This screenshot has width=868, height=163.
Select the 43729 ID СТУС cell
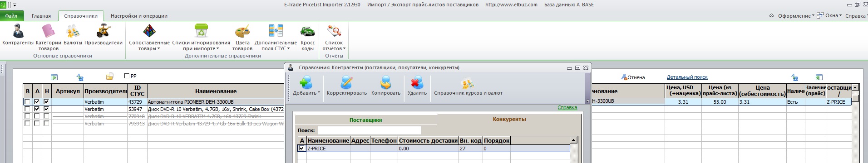point(137,102)
